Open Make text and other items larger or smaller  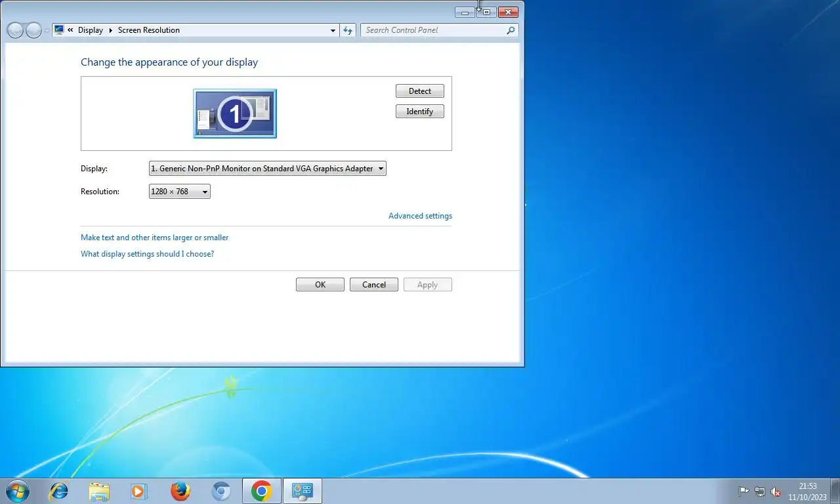tap(155, 238)
